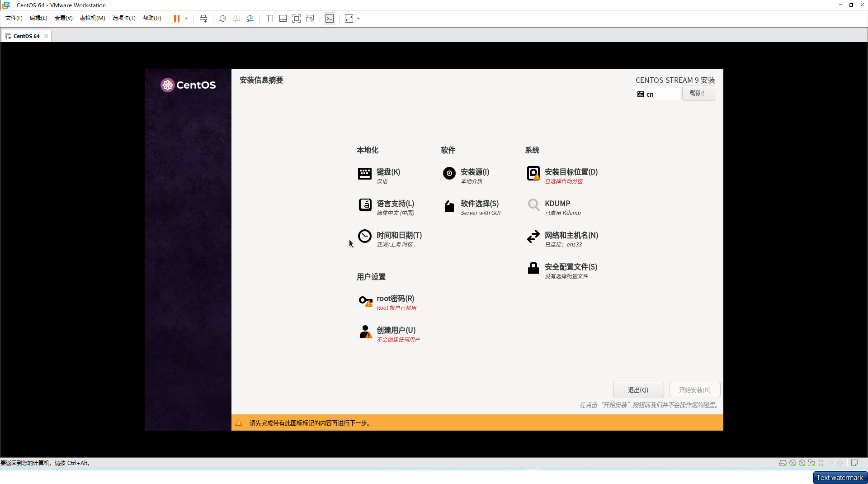Click the 不会创建任何用户 status text
The width and height of the screenshot is (868, 484).
(398, 340)
